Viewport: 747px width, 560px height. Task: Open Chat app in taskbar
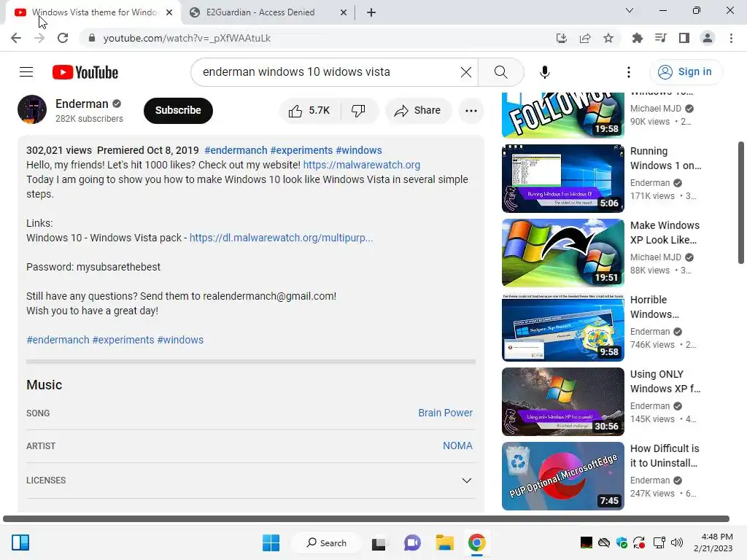412,542
